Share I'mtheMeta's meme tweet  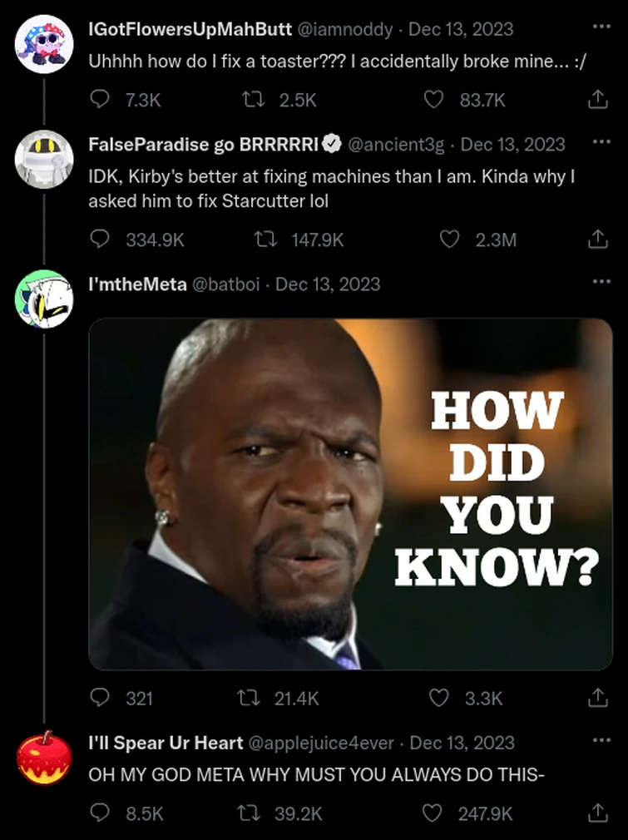[596, 699]
